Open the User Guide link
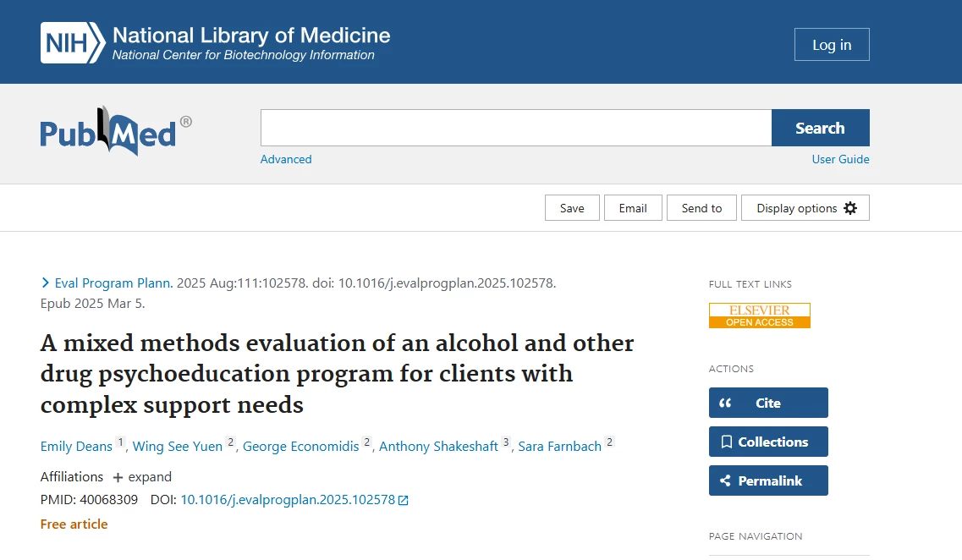Image resolution: width=962 pixels, height=560 pixels. [x=840, y=160]
